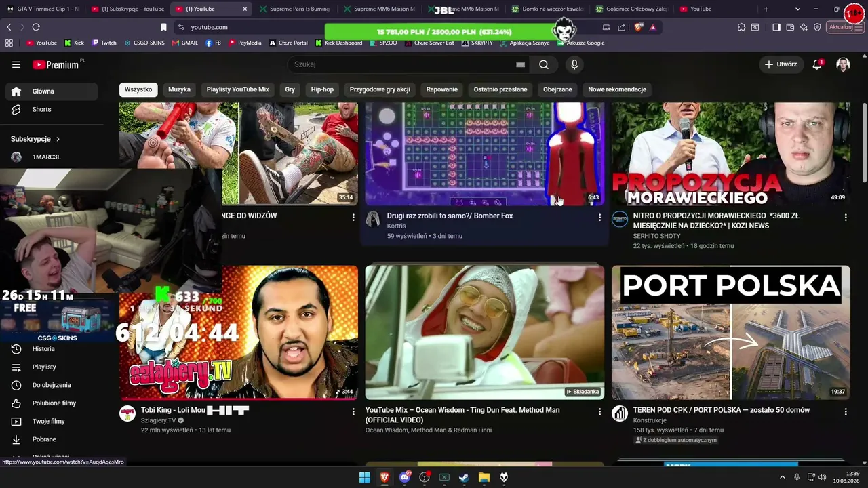Open the CSGO-SKINS bookmark

(144, 43)
